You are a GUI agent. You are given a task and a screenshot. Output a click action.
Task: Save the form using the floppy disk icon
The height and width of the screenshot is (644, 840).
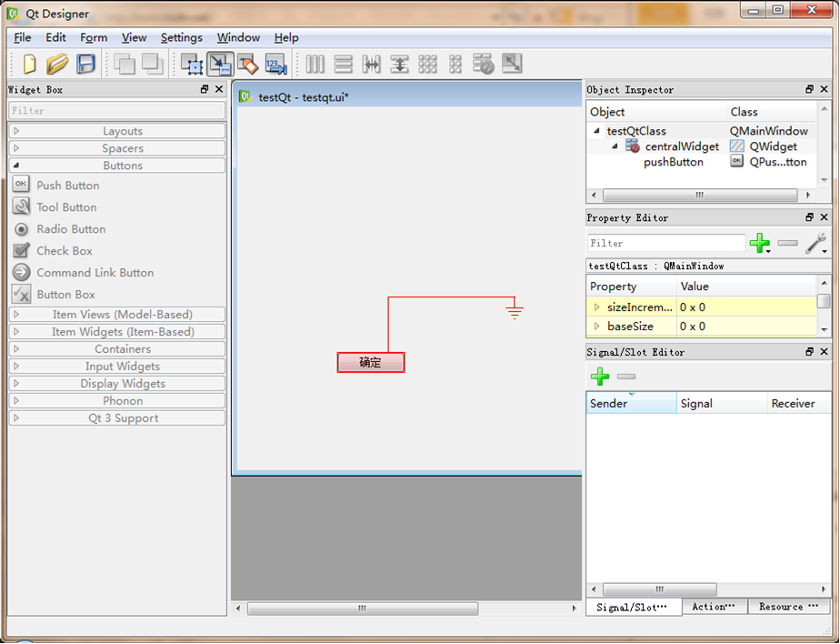(85, 64)
